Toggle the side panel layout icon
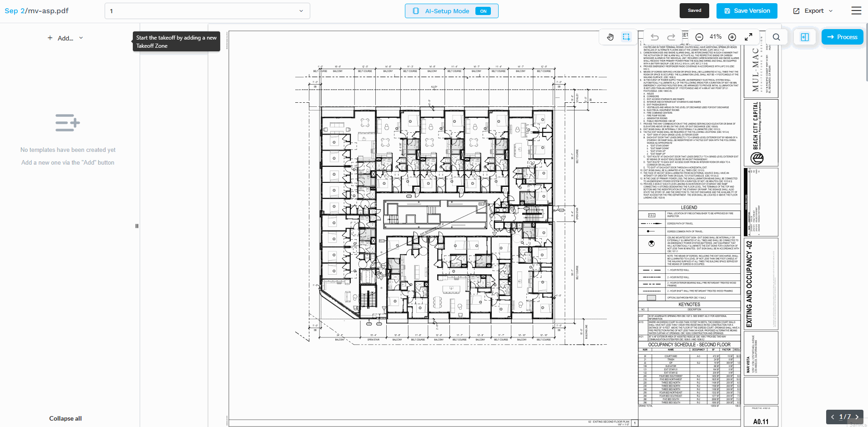This screenshot has width=868, height=427. click(x=805, y=37)
